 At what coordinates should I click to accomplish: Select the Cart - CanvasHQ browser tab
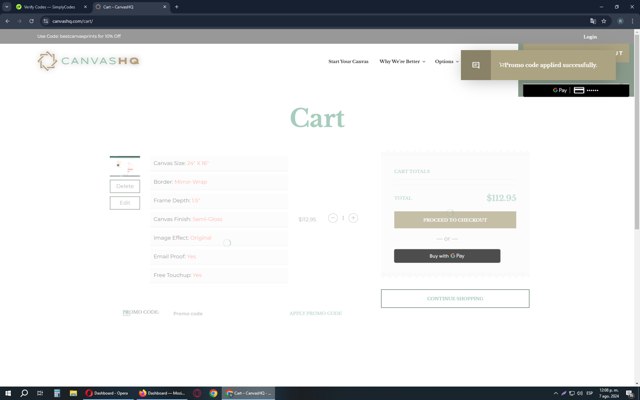pyautogui.click(x=127, y=7)
